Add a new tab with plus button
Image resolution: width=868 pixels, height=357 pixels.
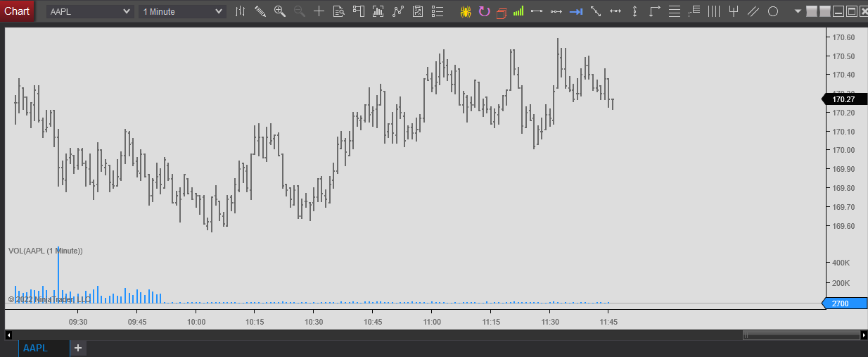78,348
